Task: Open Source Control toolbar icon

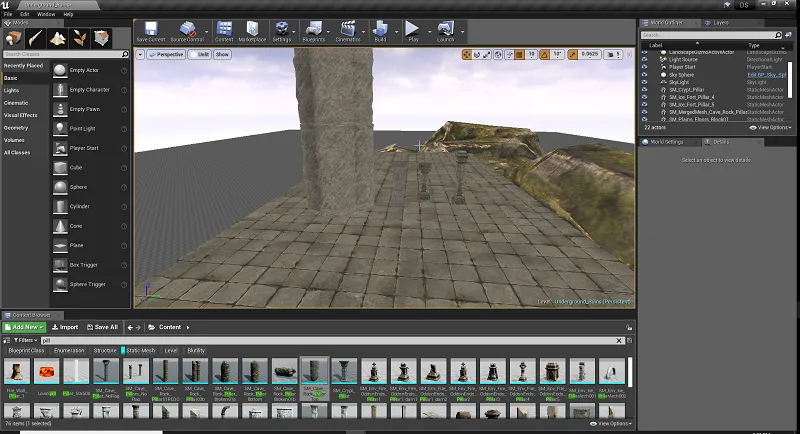Action: (187, 32)
